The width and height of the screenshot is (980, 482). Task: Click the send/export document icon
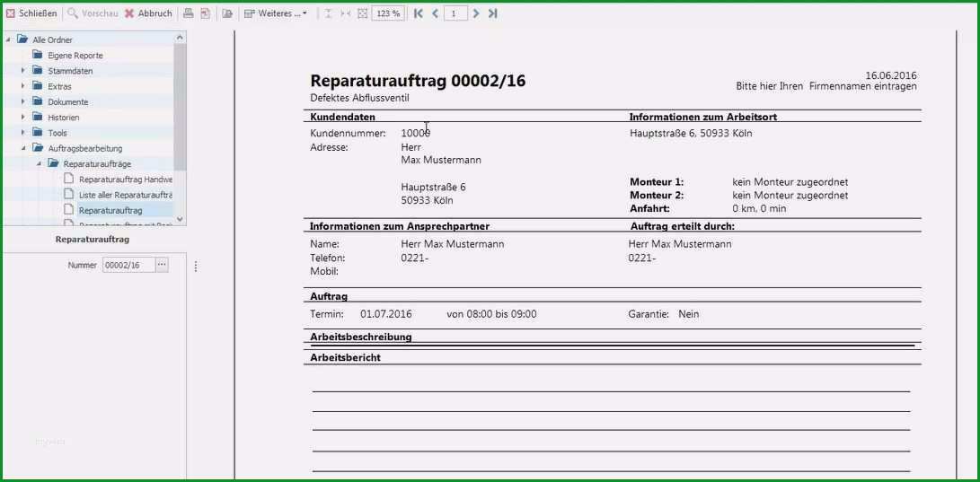[227, 13]
